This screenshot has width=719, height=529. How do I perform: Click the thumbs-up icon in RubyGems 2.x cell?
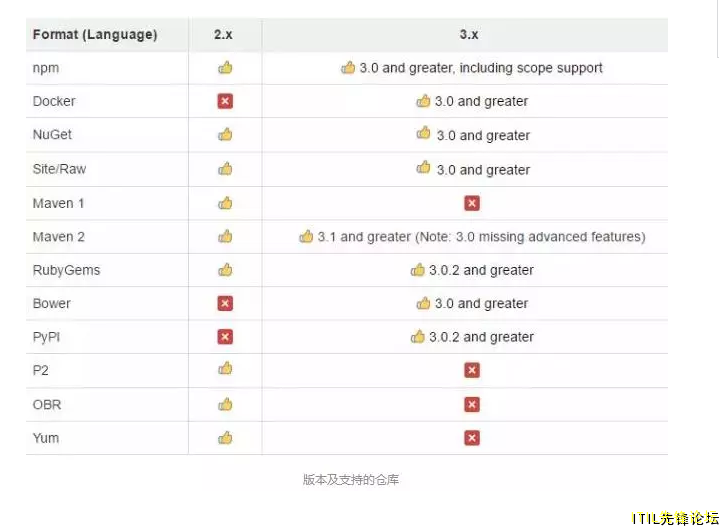point(225,270)
